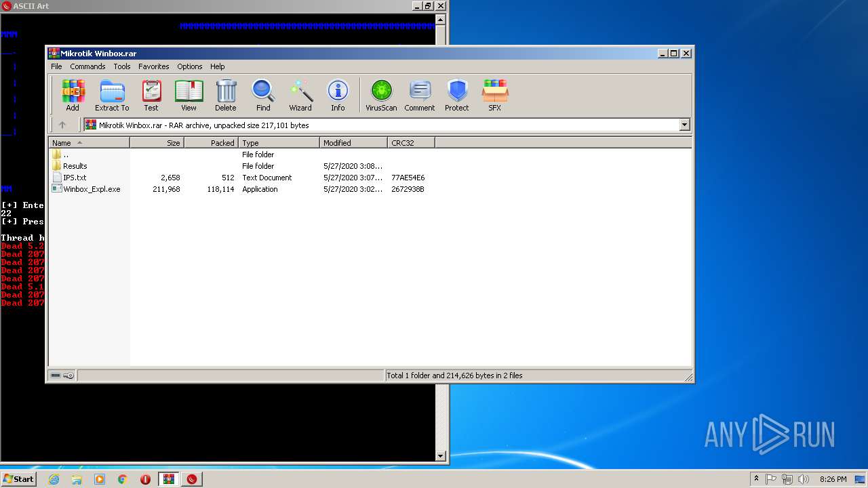This screenshot has height=488, width=868.
Task: Show archive Info
Action: (338, 96)
